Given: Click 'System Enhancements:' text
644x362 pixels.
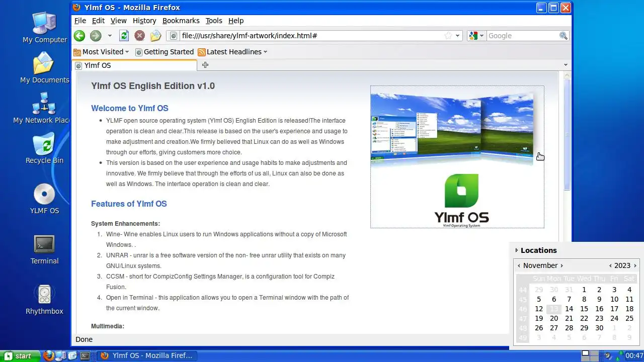Looking at the screenshot, I should point(126,224).
